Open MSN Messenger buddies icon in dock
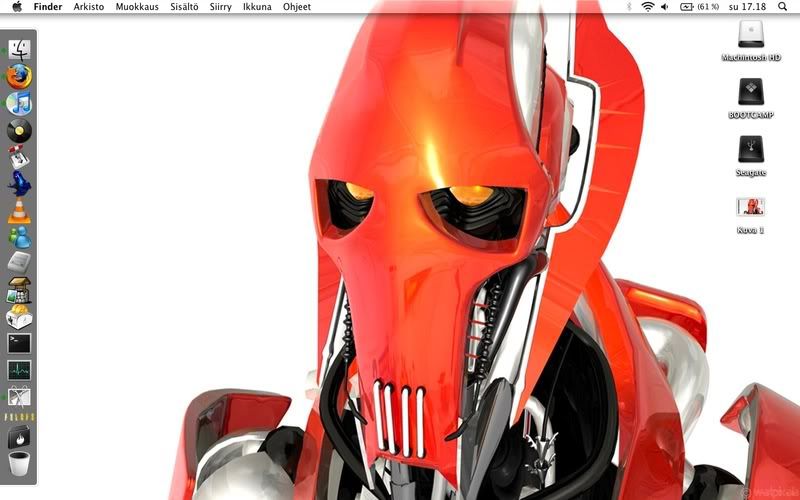This screenshot has height=500, width=800. click(19, 237)
